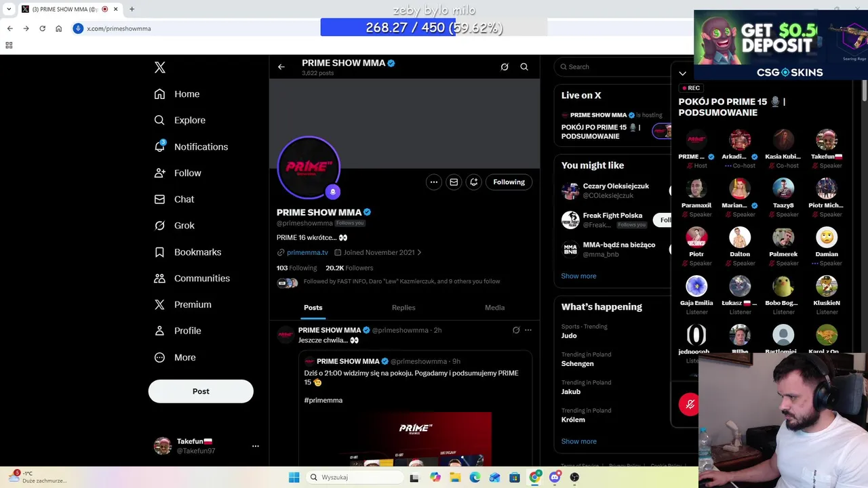Screen dimensions: 868x488
Task: Click the Post button
Action: [201, 391]
